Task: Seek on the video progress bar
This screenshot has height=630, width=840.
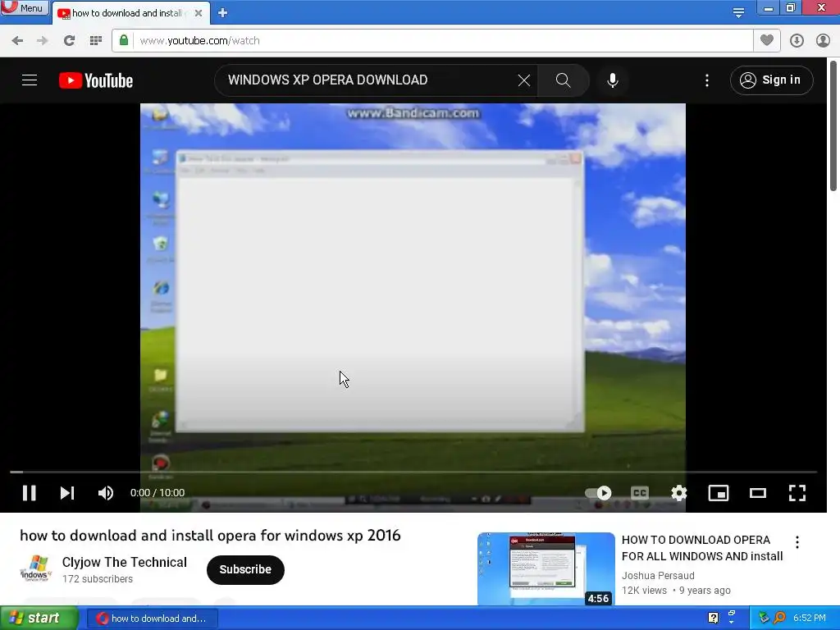Action: click(x=413, y=472)
